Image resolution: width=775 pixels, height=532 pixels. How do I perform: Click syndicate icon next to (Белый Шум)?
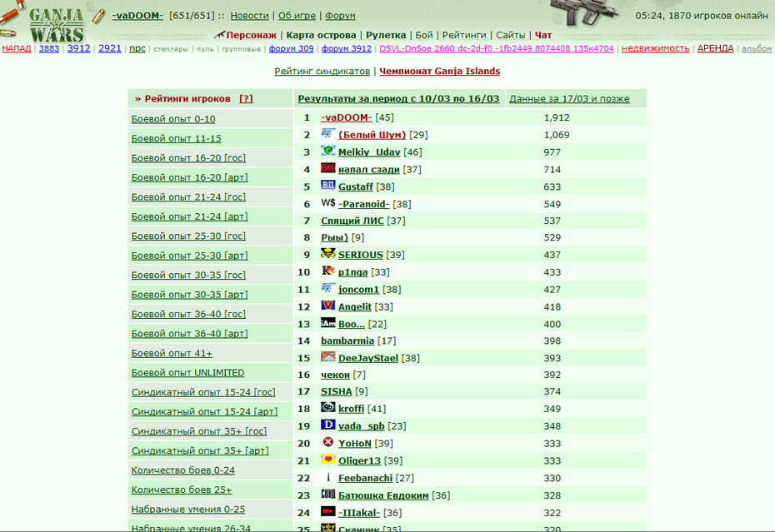pos(327,133)
